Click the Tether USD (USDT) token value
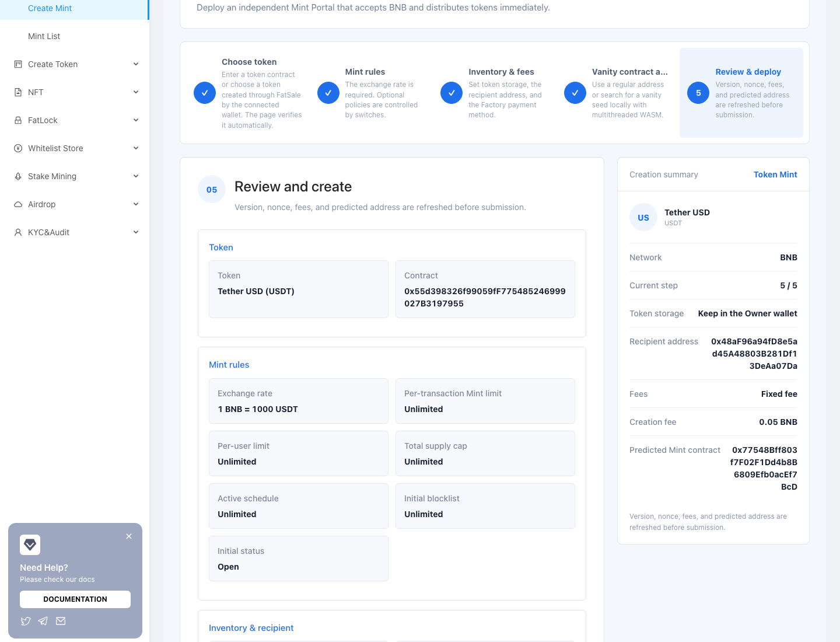This screenshot has width=840, height=642. pos(256,291)
